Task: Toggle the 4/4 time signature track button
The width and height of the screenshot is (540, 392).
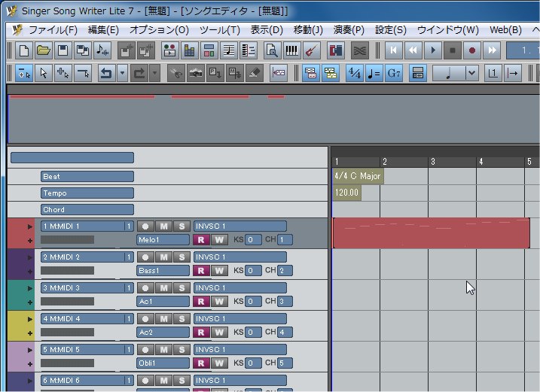Action: click(x=355, y=73)
